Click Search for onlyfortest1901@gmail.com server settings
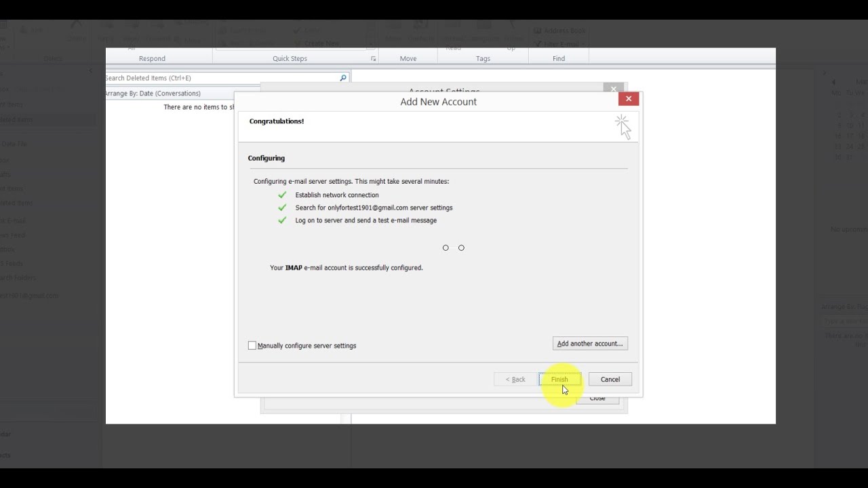868x488 pixels. [x=374, y=208]
